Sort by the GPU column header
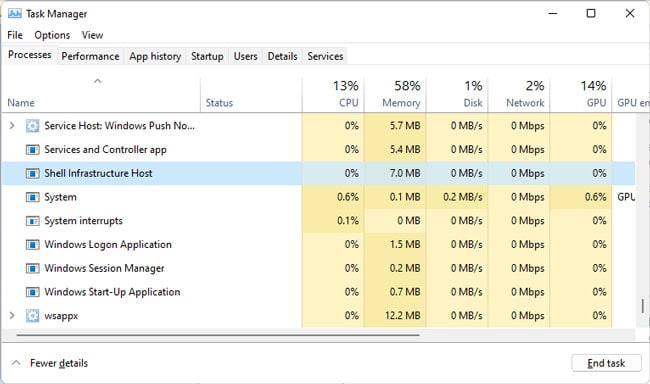650x384 pixels. coord(581,95)
